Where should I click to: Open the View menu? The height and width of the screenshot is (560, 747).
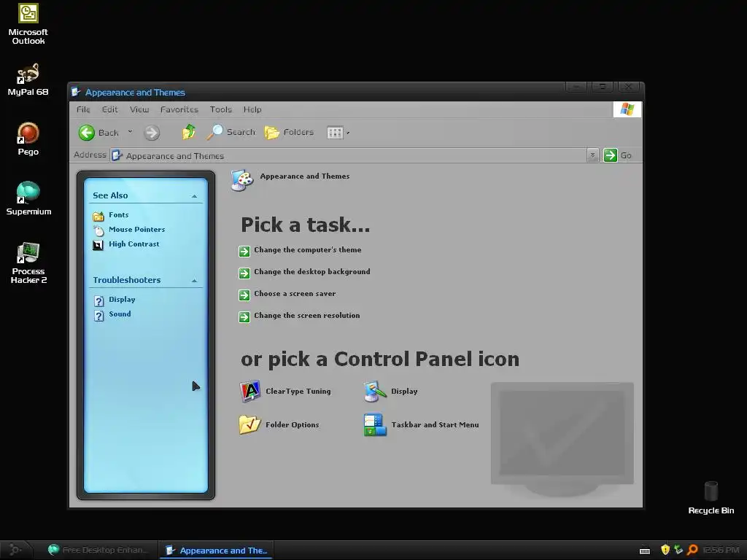139,109
